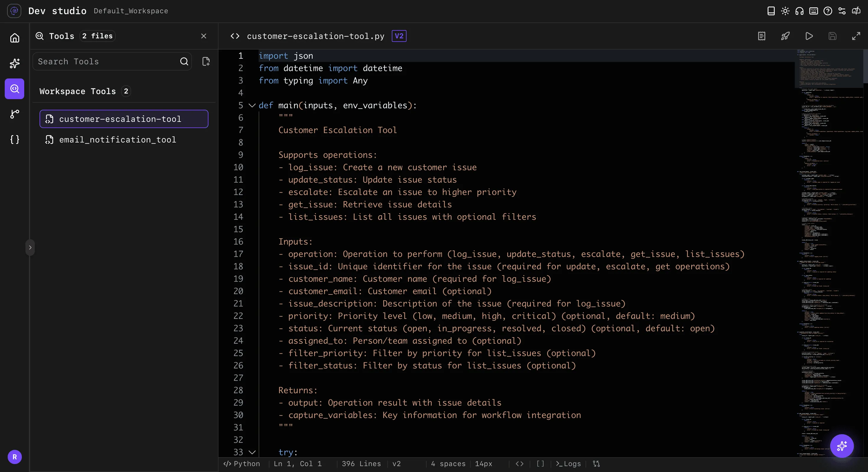The height and width of the screenshot is (472, 868).
Task: Create a new tool file
Action: (206, 61)
